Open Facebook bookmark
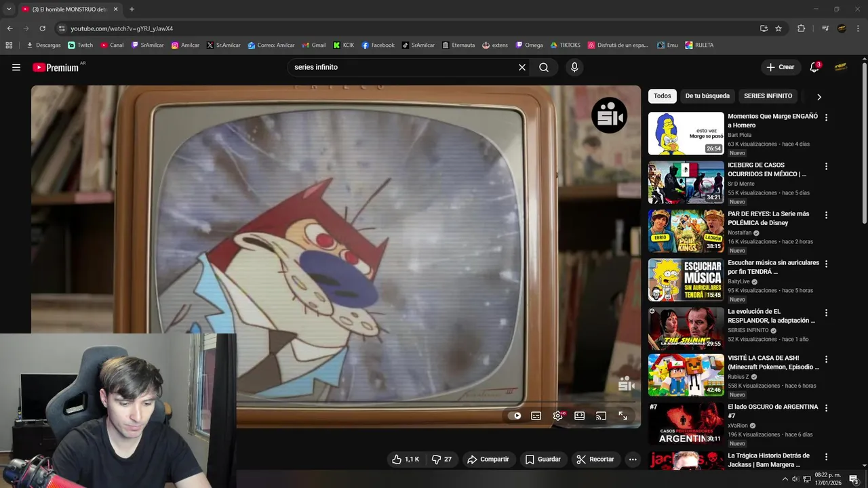Image resolution: width=868 pixels, height=488 pixels. pos(378,45)
